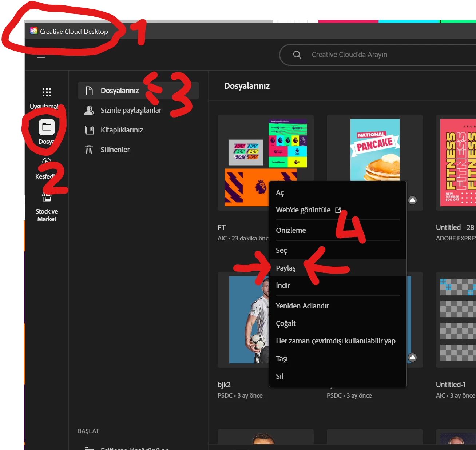
Task: Choose Önizleme in the context menu
Action: point(338,230)
